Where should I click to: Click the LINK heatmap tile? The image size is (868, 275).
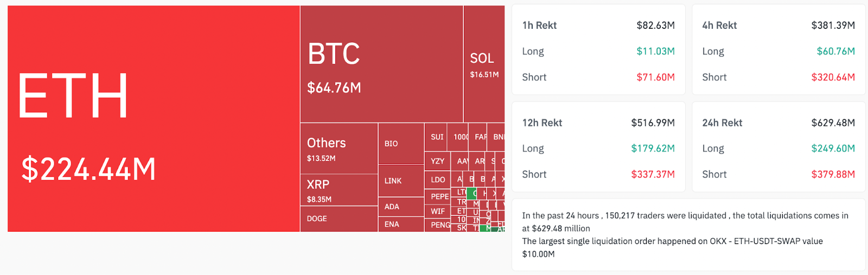[400, 181]
